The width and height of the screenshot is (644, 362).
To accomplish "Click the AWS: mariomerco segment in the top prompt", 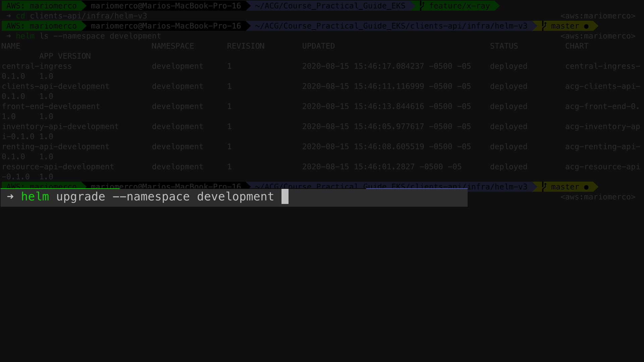I will 41,6.
